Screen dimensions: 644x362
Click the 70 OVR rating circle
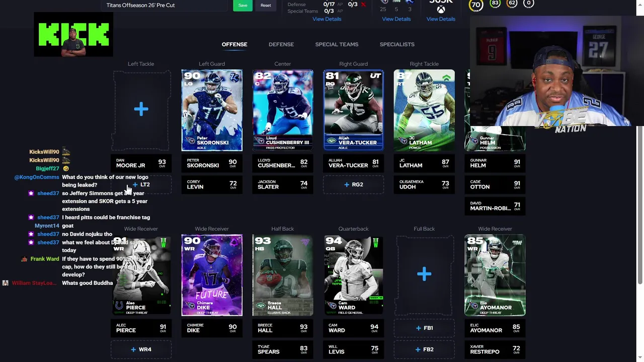[476, 5]
